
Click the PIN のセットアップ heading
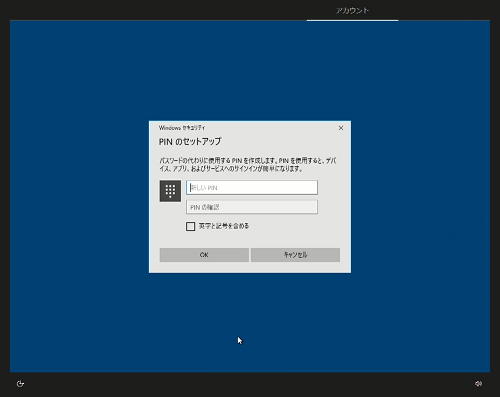pos(190,141)
